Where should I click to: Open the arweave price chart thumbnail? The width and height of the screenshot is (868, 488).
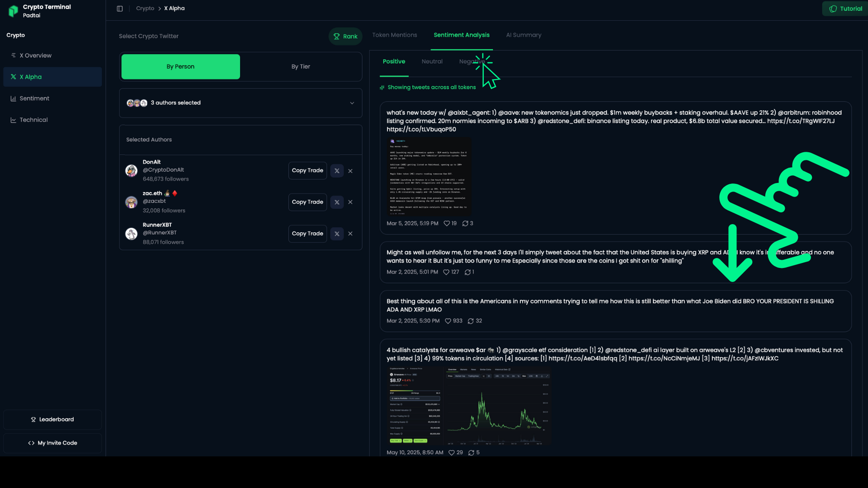[x=468, y=405]
